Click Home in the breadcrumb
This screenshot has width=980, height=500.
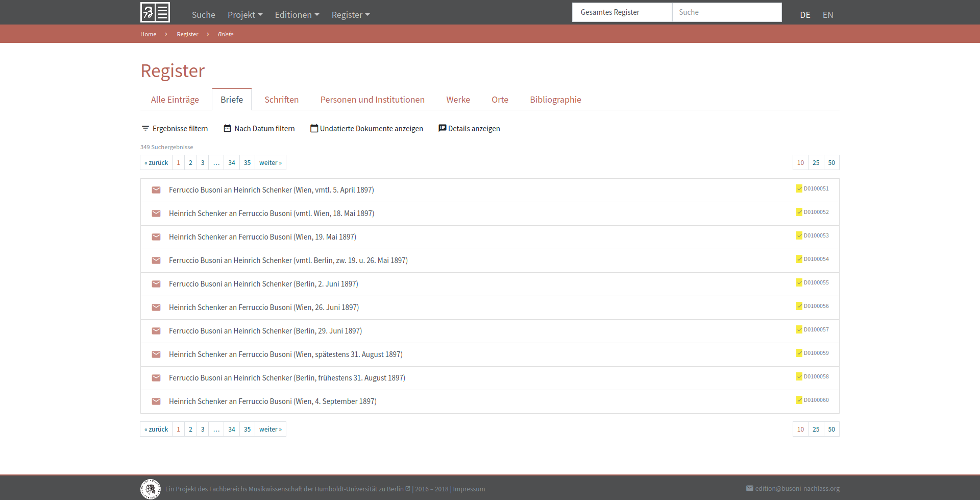(149, 34)
